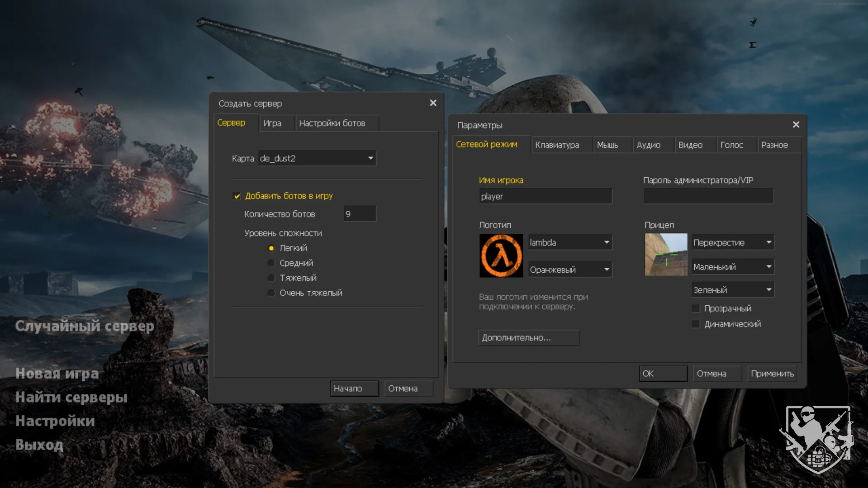Screen dimensions: 868x488
Task: Select Средний difficulty level
Action: (271, 263)
